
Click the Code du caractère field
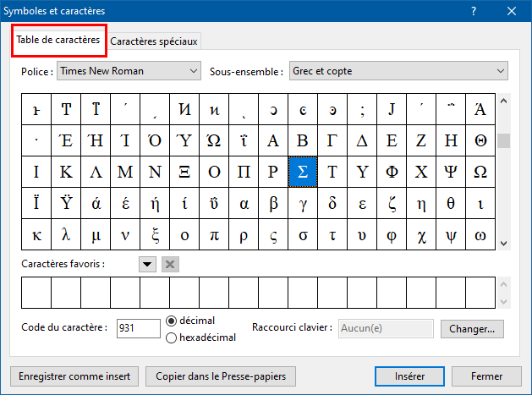coord(139,328)
